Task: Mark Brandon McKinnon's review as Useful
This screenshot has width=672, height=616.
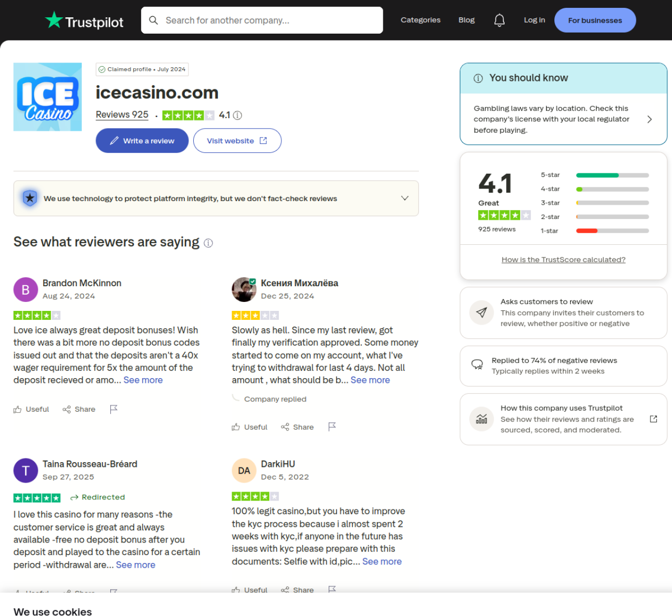Action: coord(31,409)
